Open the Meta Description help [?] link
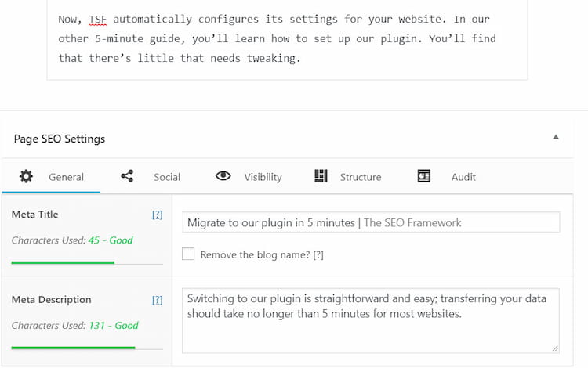 157,300
